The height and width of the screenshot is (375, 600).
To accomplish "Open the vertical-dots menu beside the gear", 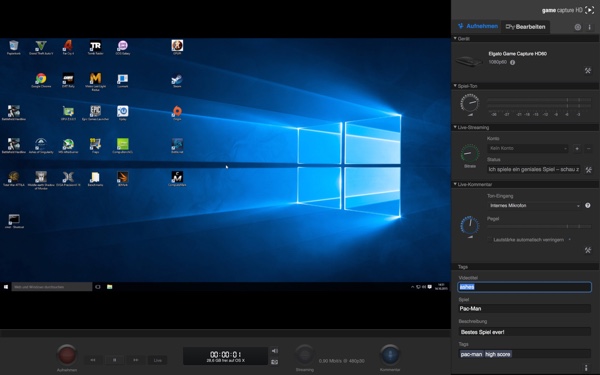I will point(589,27).
